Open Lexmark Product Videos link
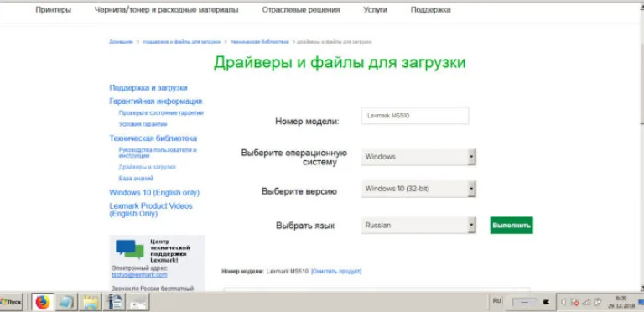Image resolution: width=644 pixels, height=312 pixels. (x=151, y=210)
